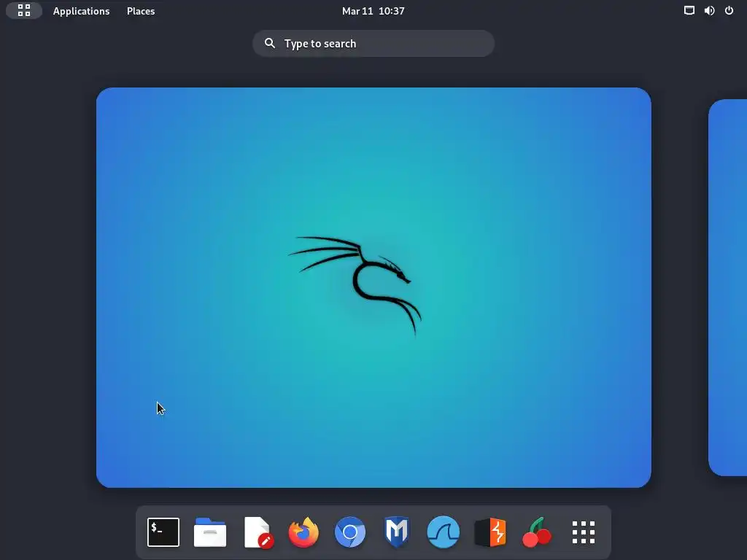The height and width of the screenshot is (560, 747).
Task: Open the Terminal from the dock
Action: click(x=163, y=532)
